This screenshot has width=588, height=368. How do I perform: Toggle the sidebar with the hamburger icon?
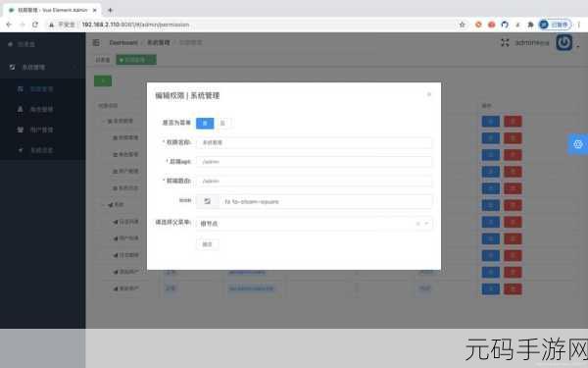coord(96,43)
